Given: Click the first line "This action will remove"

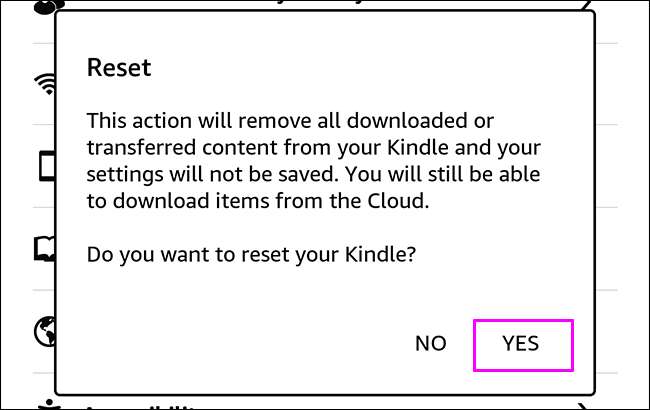Looking at the screenshot, I should pyautogui.click(x=200, y=121).
